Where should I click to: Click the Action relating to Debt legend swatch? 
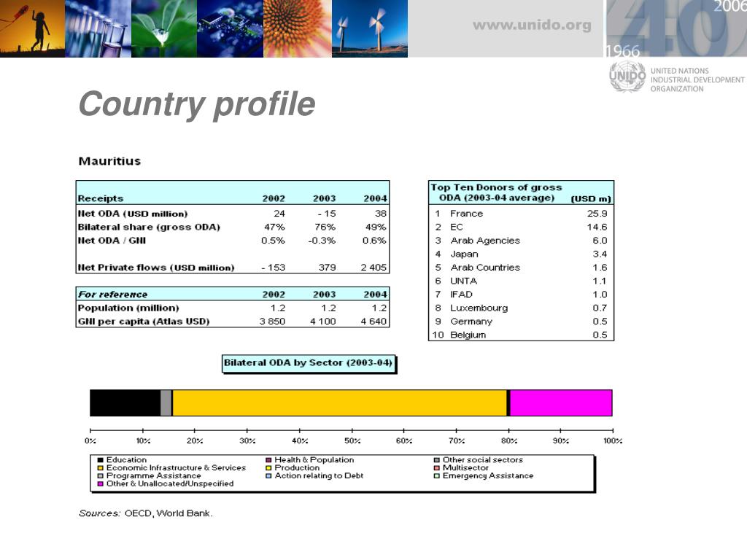click(268, 475)
